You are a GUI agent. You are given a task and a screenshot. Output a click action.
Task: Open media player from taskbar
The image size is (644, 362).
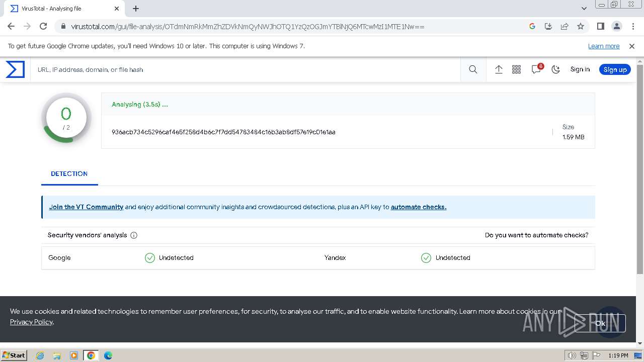point(74,355)
